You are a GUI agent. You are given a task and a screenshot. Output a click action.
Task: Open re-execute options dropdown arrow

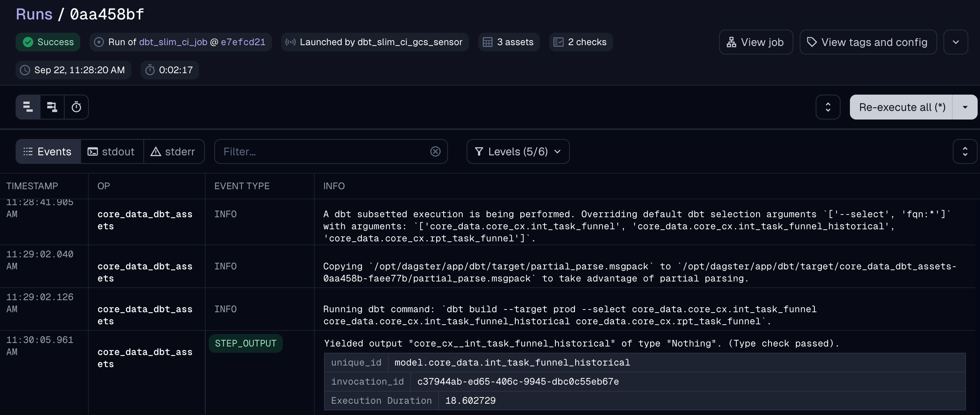coord(965,107)
